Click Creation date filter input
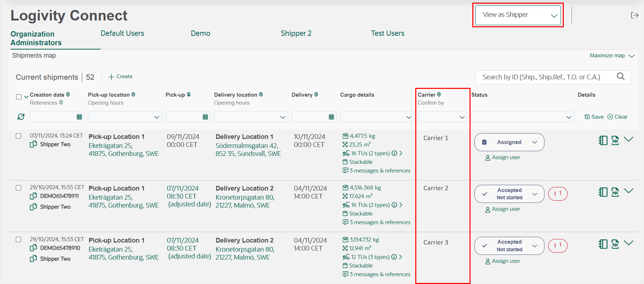This screenshot has width=644, height=284. coord(57,117)
